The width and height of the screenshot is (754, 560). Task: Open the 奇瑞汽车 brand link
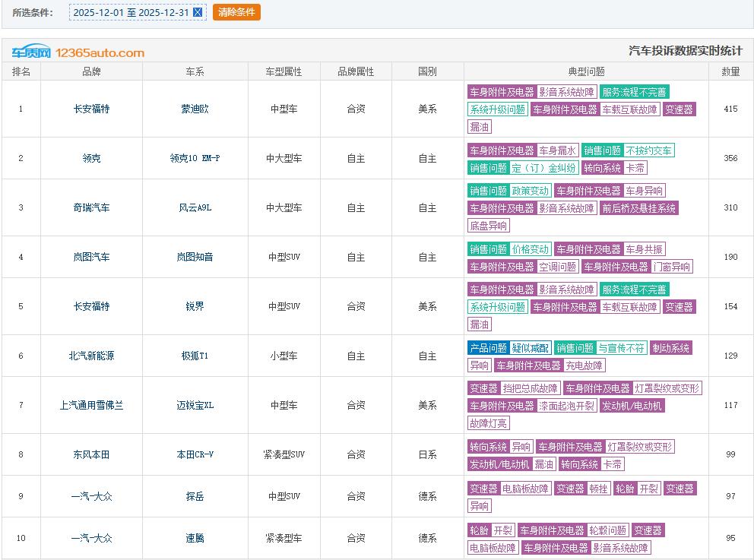pos(91,207)
